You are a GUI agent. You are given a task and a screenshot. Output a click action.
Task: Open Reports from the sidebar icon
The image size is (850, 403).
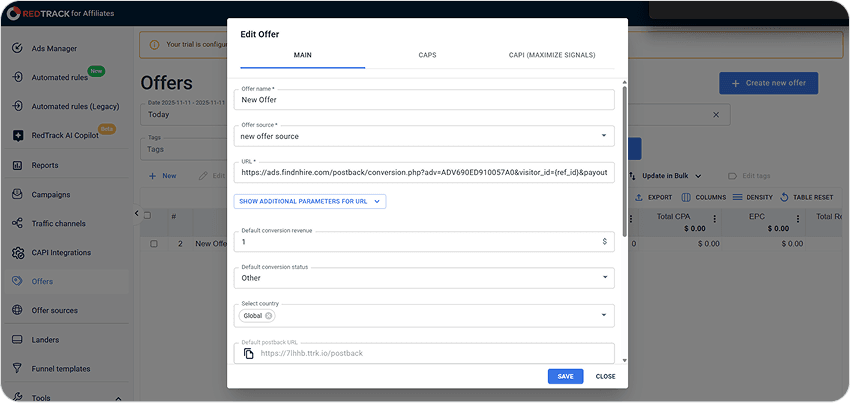(x=17, y=165)
